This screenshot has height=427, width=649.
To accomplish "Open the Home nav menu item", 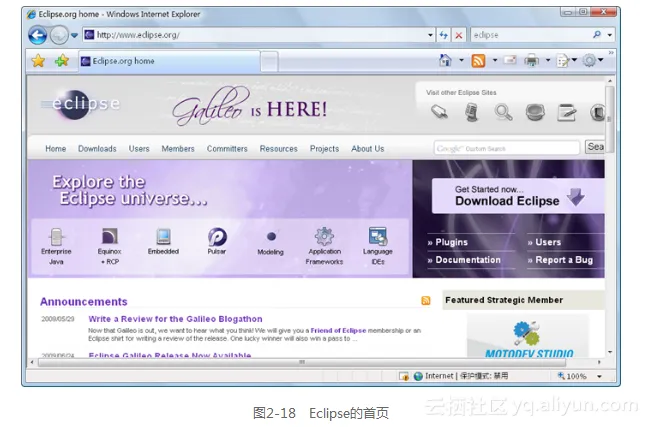I will click(55, 149).
